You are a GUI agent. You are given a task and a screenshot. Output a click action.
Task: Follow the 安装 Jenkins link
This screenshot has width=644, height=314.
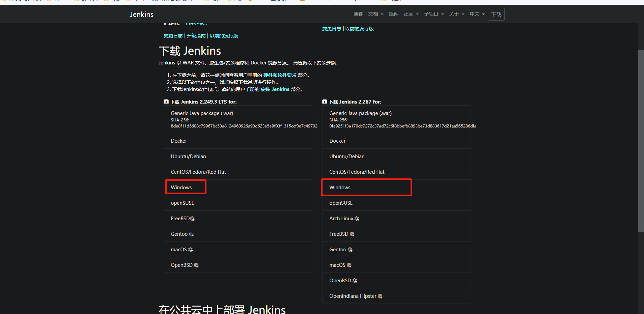(x=275, y=89)
